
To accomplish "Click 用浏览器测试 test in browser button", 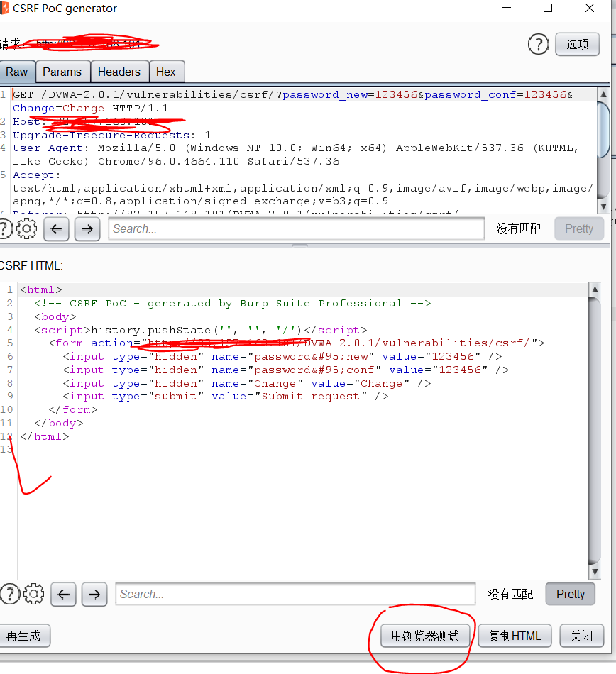I will pos(424,636).
